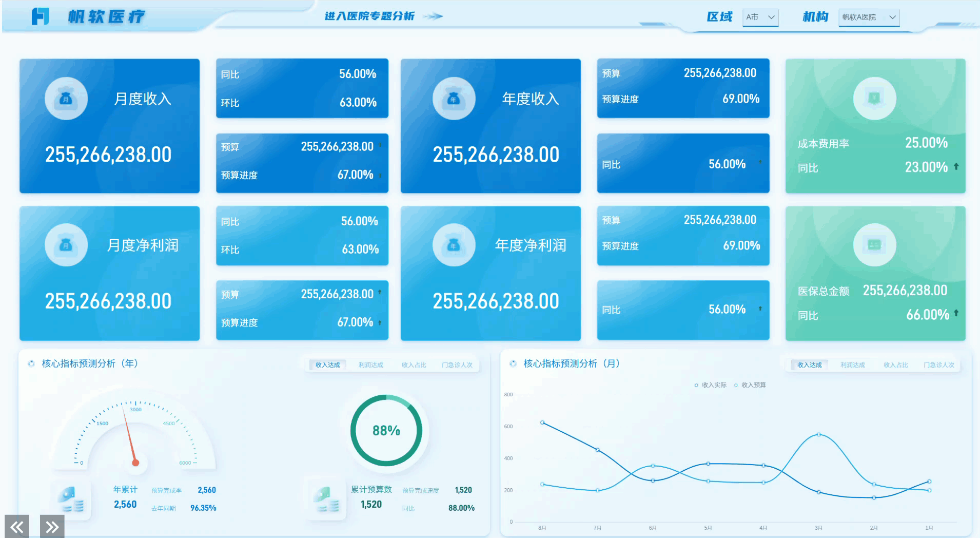Select 收入达成 tab in the monthly panel
The width and height of the screenshot is (980, 538).
pyautogui.click(x=810, y=365)
